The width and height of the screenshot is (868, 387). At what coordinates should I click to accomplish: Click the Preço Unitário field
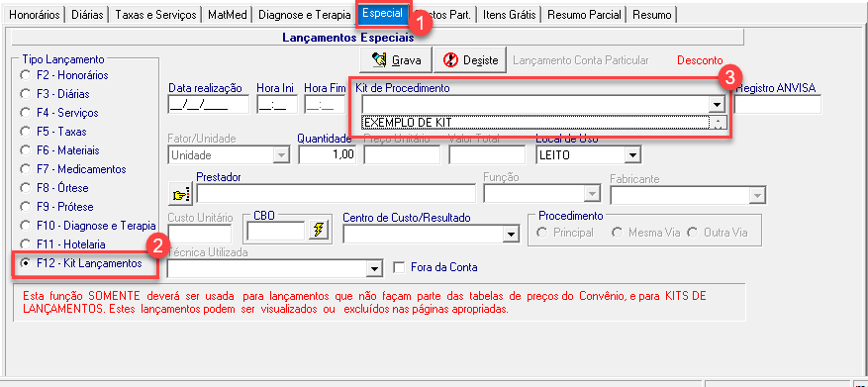[x=402, y=155]
